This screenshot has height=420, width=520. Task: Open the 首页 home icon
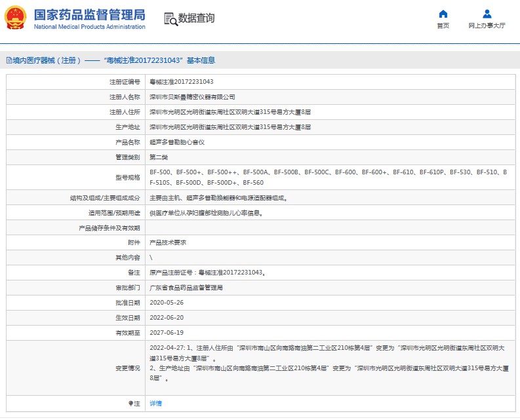(443, 14)
